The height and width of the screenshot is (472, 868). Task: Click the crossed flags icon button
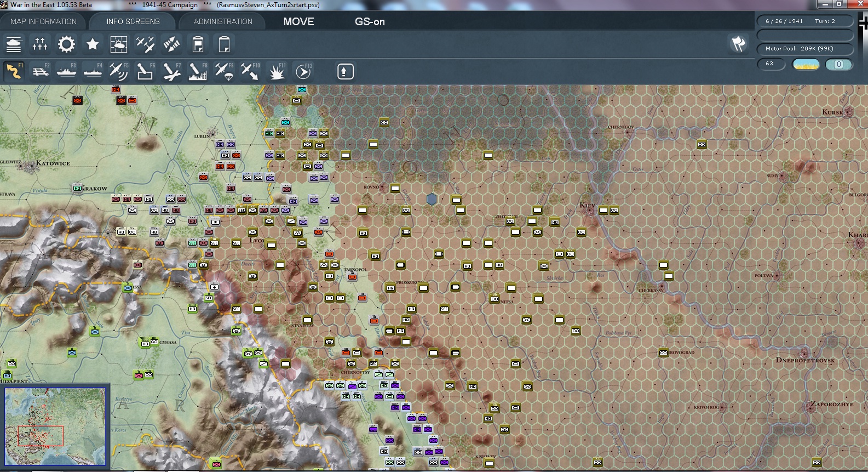[x=739, y=43]
